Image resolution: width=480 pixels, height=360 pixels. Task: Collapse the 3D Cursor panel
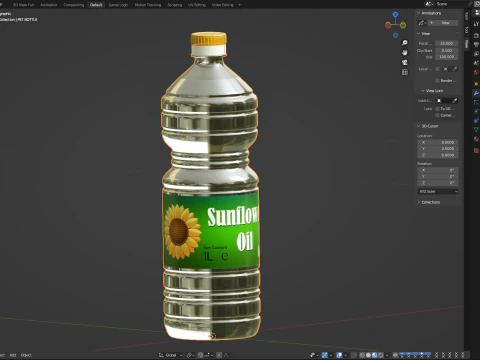coord(428,126)
